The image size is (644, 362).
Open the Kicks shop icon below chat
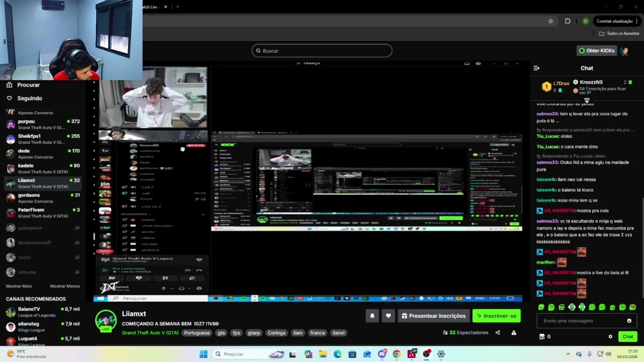(x=542, y=337)
